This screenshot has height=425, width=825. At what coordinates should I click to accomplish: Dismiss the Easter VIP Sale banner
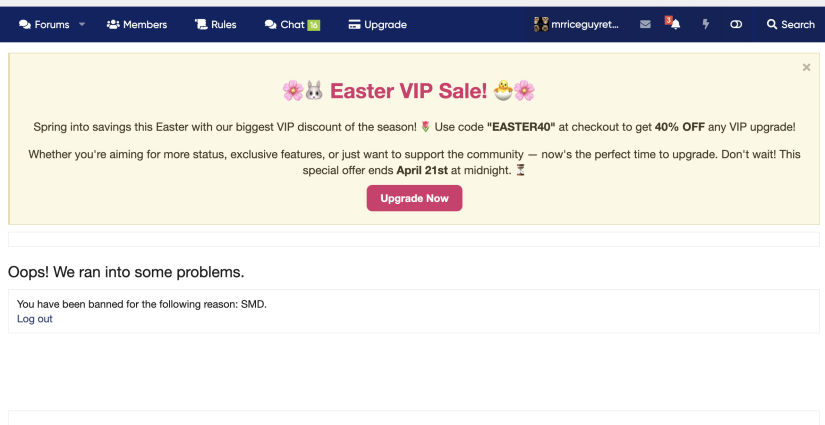(806, 67)
